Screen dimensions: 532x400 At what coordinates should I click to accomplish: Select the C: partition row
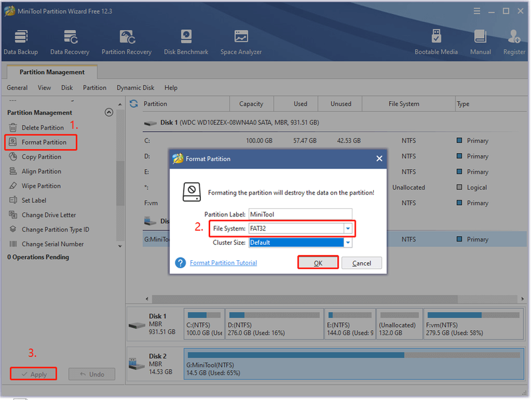(334, 140)
